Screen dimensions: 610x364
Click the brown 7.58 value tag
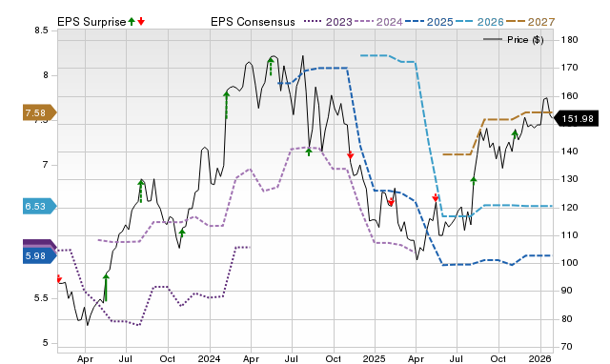(x=39, y=112)
